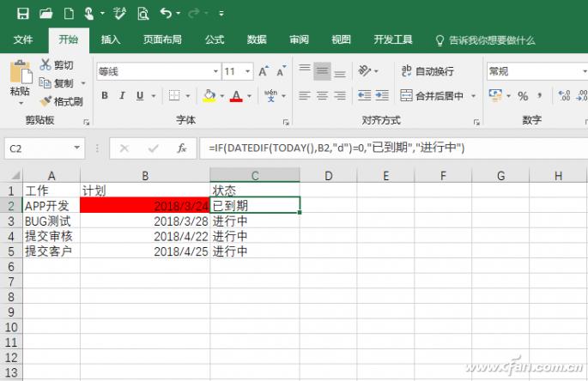Open Customize Quick Access Toolbar arrow

tap(221, 14)
